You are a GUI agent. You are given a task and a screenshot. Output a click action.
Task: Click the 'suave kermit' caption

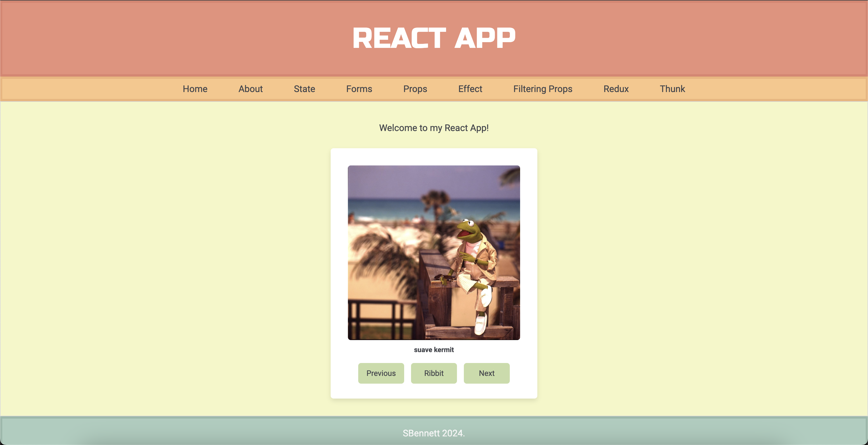click(x=434, y=350)
